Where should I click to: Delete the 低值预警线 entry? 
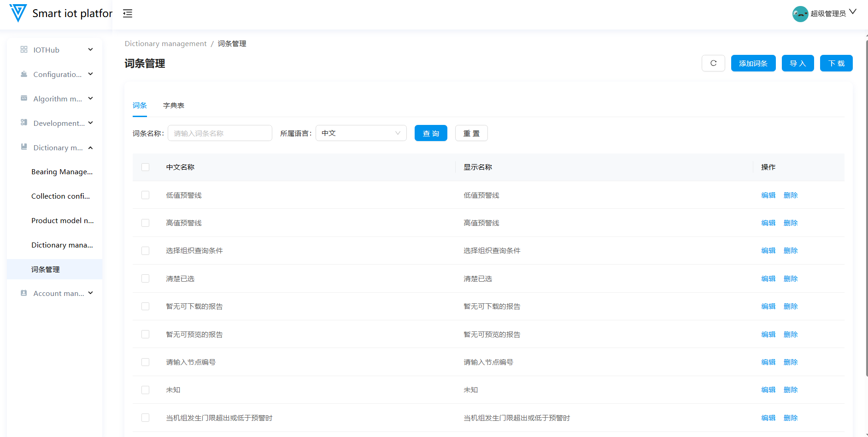tap(791, 195)
